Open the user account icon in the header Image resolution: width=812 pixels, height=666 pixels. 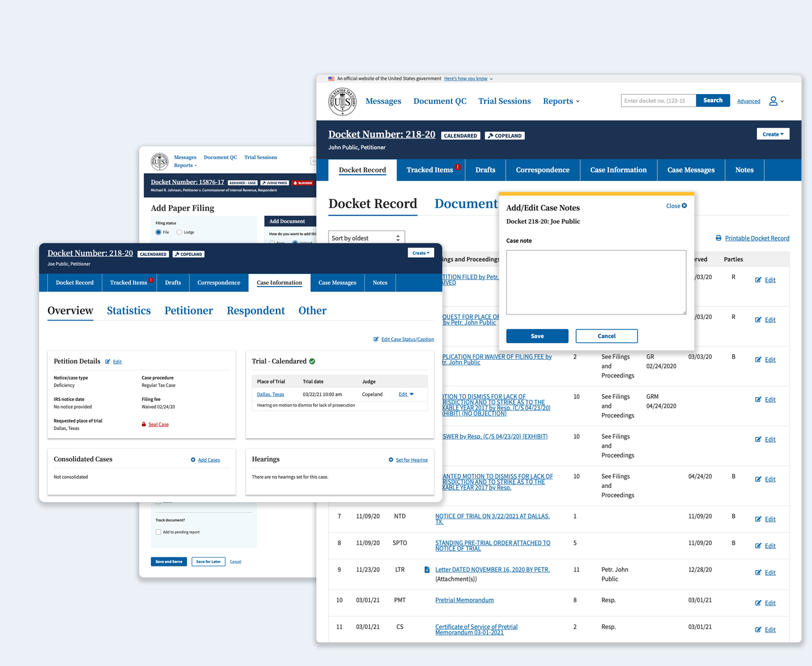click(775, 101)
